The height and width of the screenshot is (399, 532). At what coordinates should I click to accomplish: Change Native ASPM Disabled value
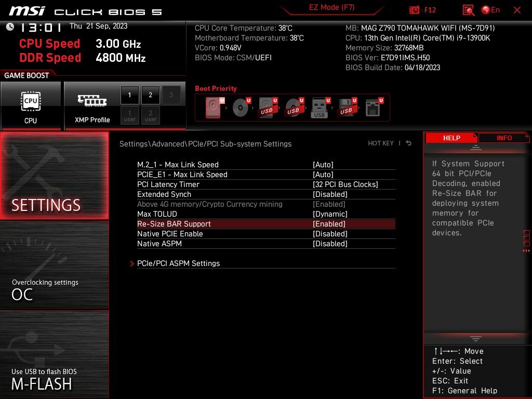pos(330,244)
